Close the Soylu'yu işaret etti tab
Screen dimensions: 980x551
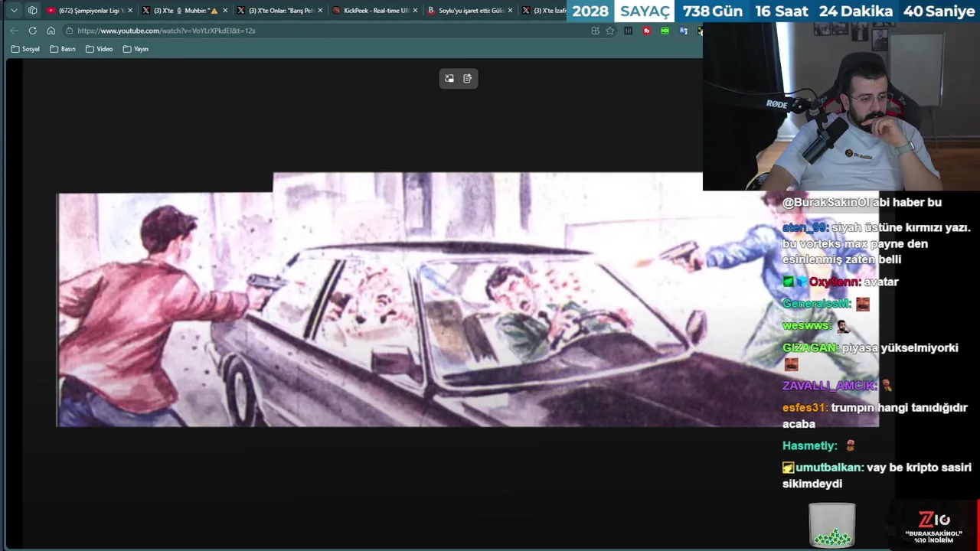(x=510, y=11)
